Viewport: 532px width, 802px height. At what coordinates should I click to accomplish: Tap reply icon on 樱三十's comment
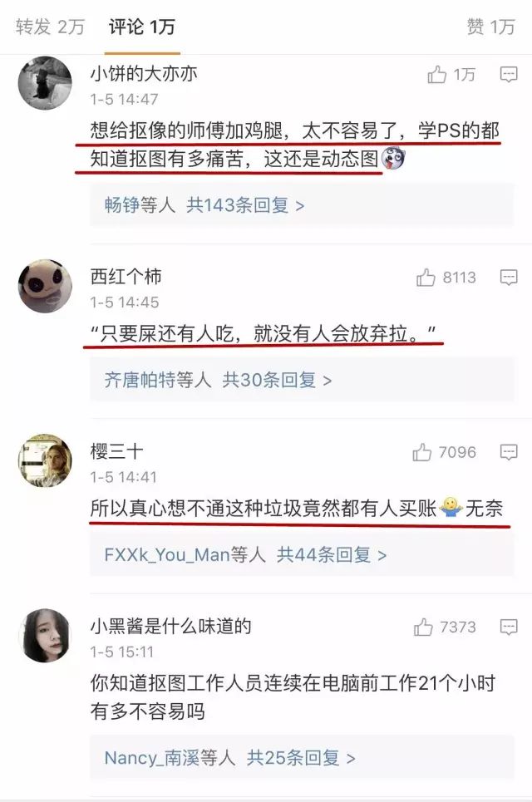pos(508,452)
